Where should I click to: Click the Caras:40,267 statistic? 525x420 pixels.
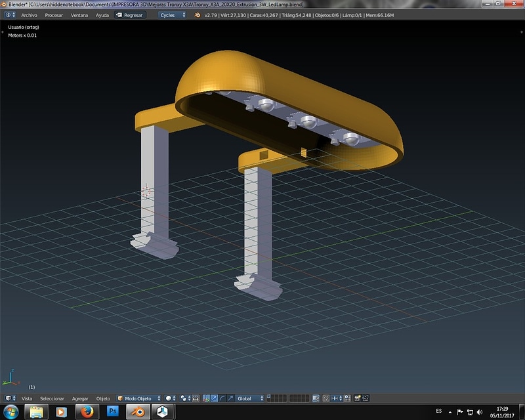point(264,15)
